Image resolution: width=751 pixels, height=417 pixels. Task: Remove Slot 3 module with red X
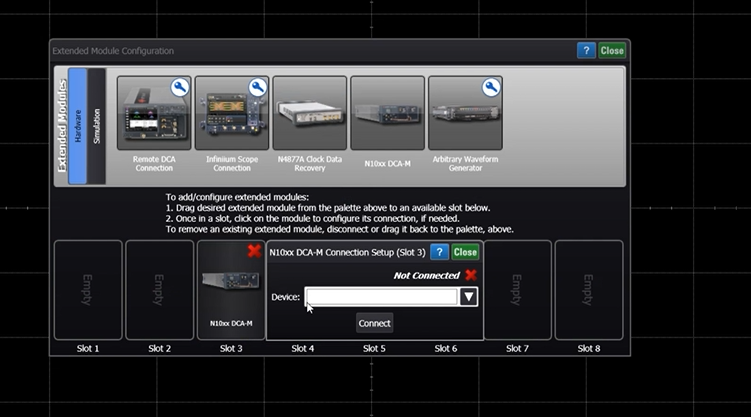pyautogui.click(x=254, y=251)
